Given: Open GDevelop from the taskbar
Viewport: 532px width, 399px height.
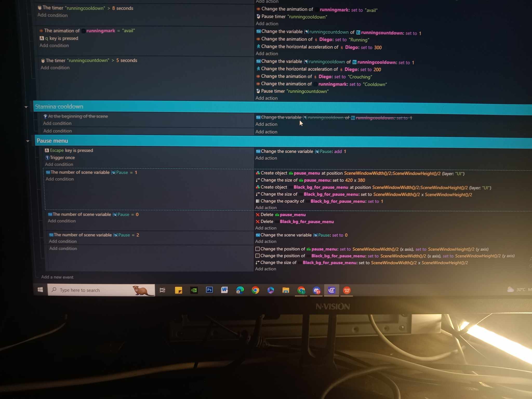Looking at the screenshot, I should pyautogui.click(x=331, y=290).
